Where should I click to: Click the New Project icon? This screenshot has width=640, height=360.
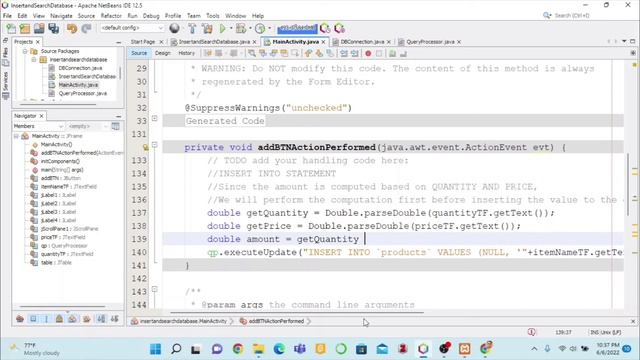point(25,29)
